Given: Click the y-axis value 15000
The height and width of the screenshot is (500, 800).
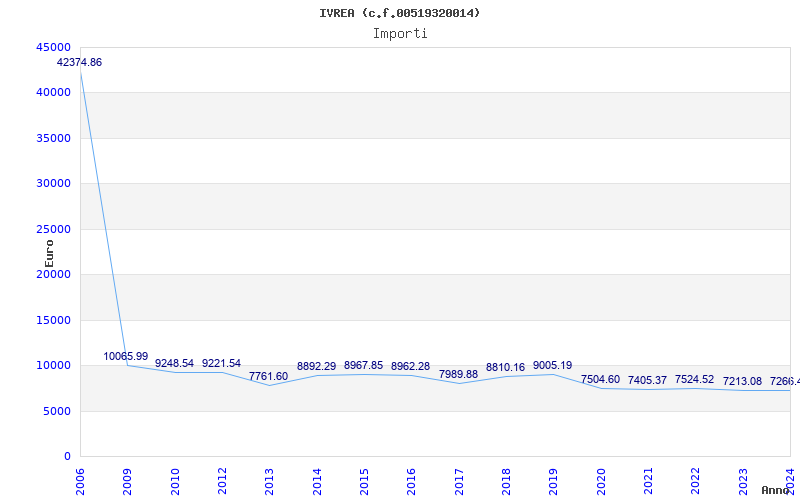Looking at the screenshot, I should (x=54, y=320).
